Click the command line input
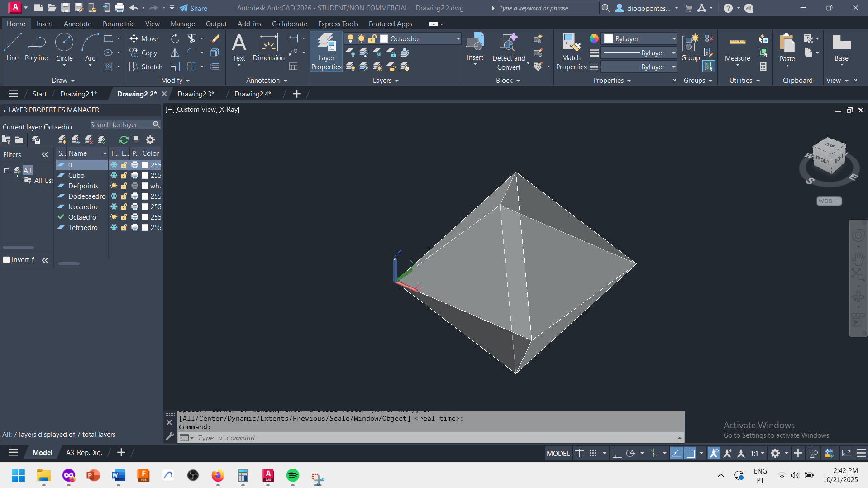 [434, 438]
